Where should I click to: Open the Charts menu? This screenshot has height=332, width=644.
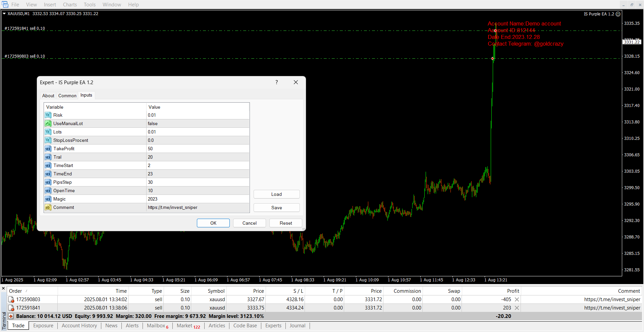click(70, 5)
